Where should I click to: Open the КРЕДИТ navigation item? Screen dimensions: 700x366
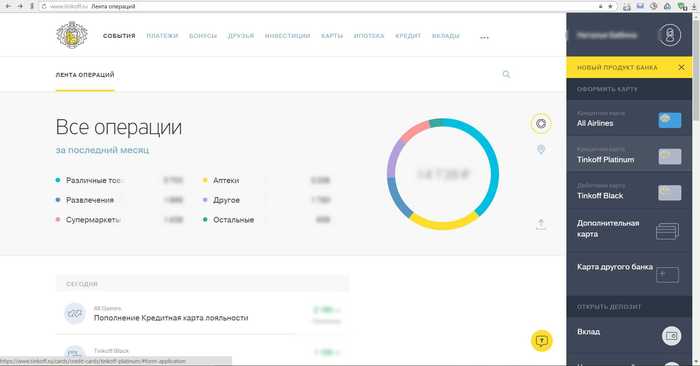point(408,36)
